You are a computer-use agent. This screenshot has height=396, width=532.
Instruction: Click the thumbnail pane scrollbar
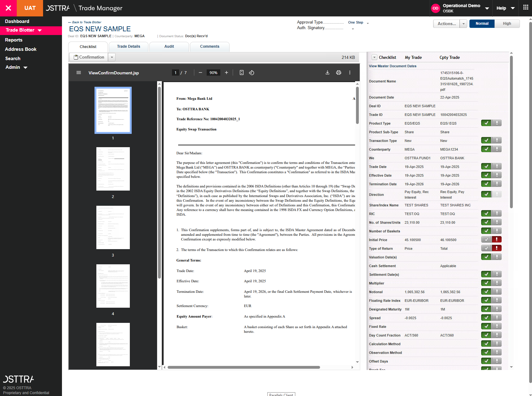160,182
